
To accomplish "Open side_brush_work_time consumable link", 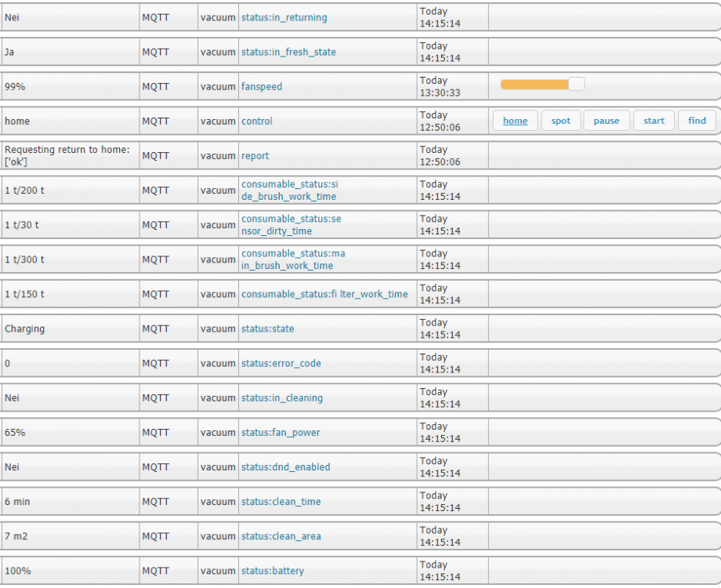I will pyautogui.click(x=289, y=191).
